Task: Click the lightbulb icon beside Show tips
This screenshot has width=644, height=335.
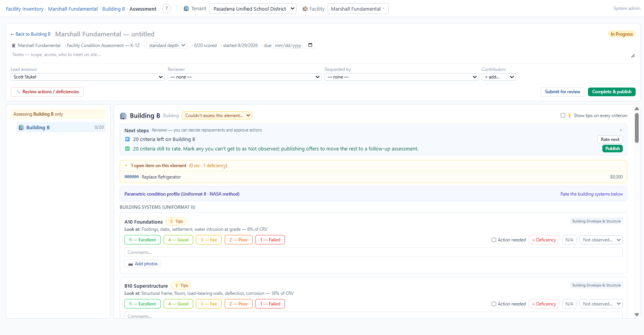Action: (x=569, y=116)
